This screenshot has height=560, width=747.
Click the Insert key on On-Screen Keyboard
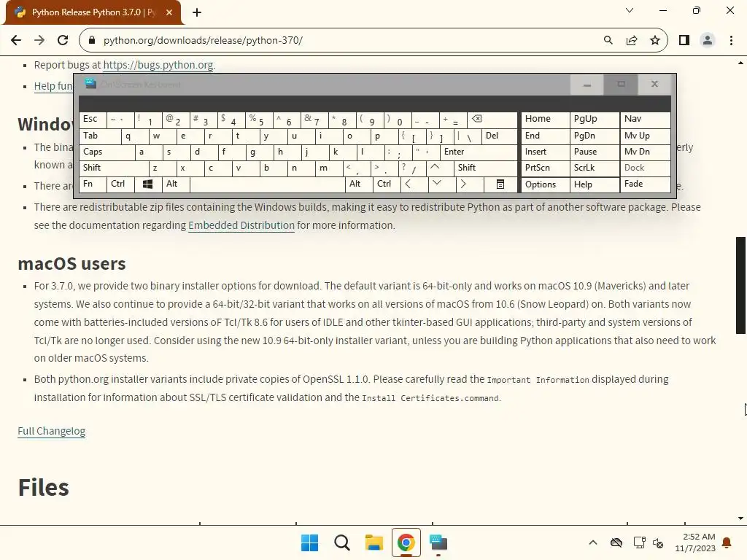(546, 152)
